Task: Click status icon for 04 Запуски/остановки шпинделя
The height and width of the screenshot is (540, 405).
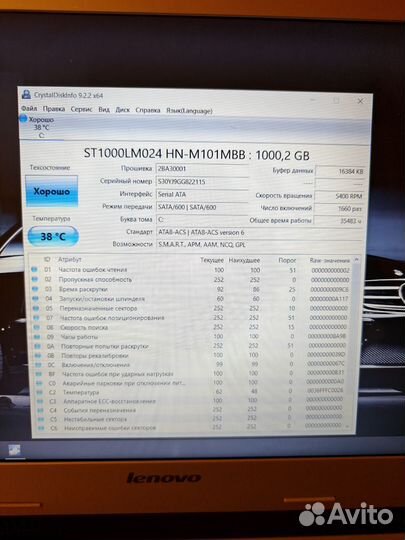Action: (x=35, y=298)
